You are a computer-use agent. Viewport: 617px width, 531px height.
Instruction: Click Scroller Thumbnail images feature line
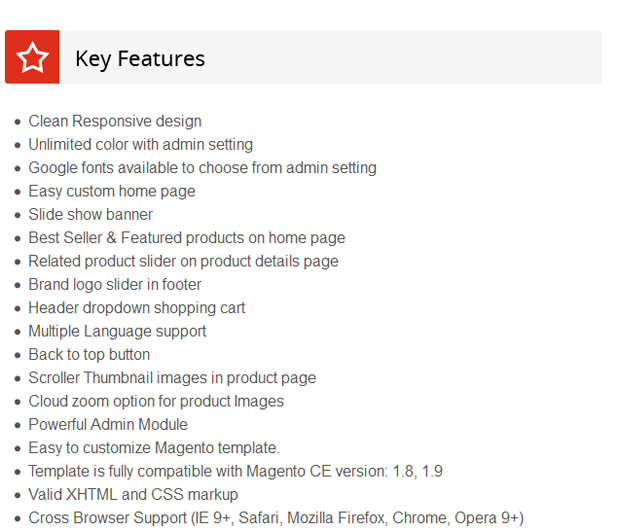172,378
